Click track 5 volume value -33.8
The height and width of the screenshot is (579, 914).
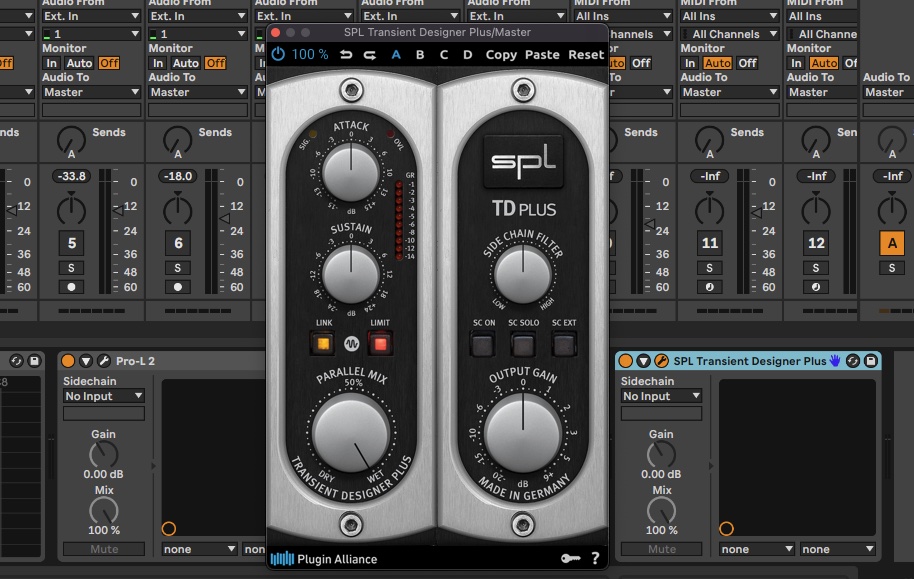(x=72, y=176)
